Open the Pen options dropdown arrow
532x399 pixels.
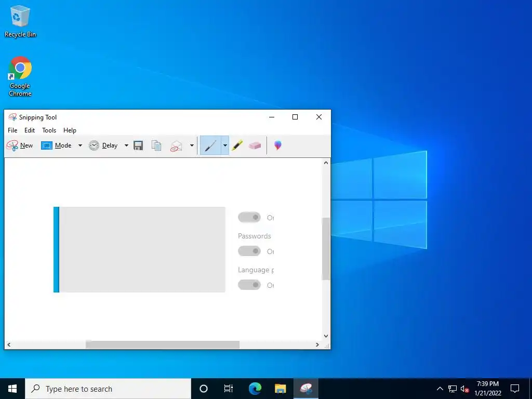pyautogui.click(x=225, y=145)
